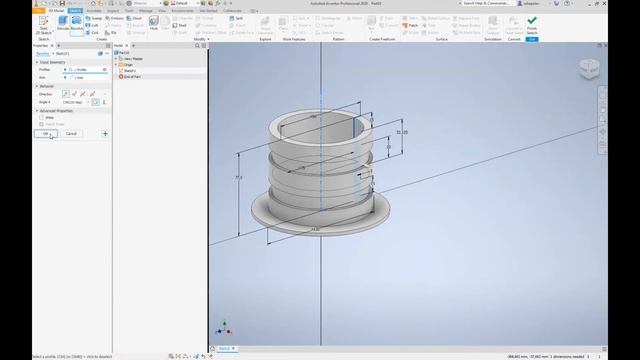Toggle the second Advanced Properties checkbox
The height and width of the screenshot is (360, 640).
pos(41,124)
